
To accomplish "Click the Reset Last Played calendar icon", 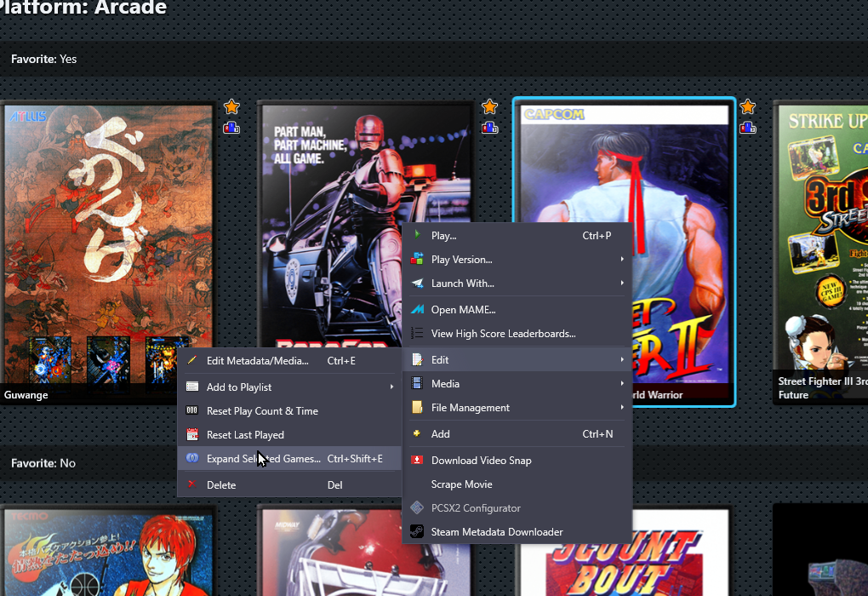I will (x=192, y=434).
